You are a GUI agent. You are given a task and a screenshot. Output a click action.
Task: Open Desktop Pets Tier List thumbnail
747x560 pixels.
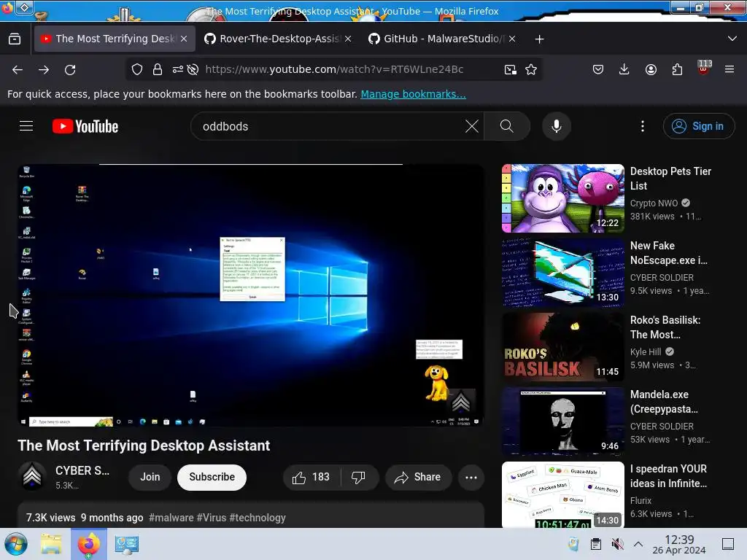[562, 198]
